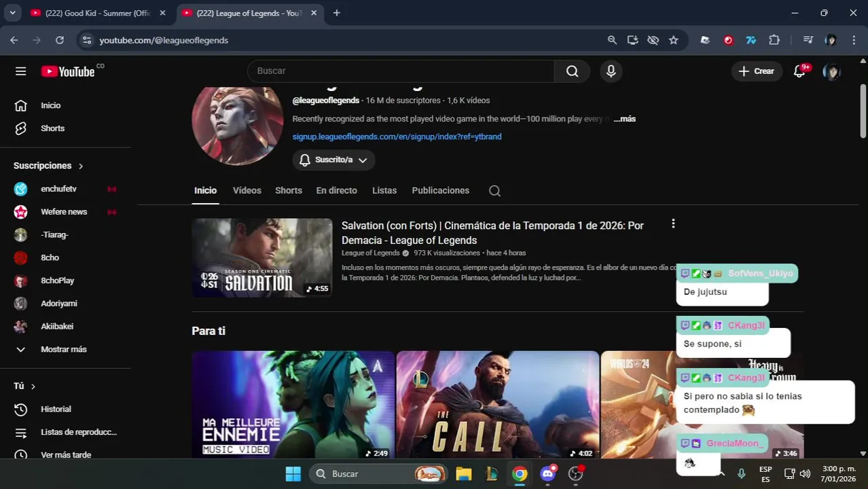The image size is (868, 489).
Task: Open Discord from the taskbar
Action: [x=548, y=473]
